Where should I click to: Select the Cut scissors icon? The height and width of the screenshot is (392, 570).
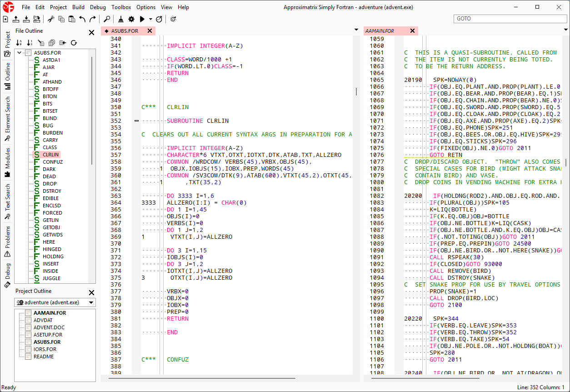[51, 19]
